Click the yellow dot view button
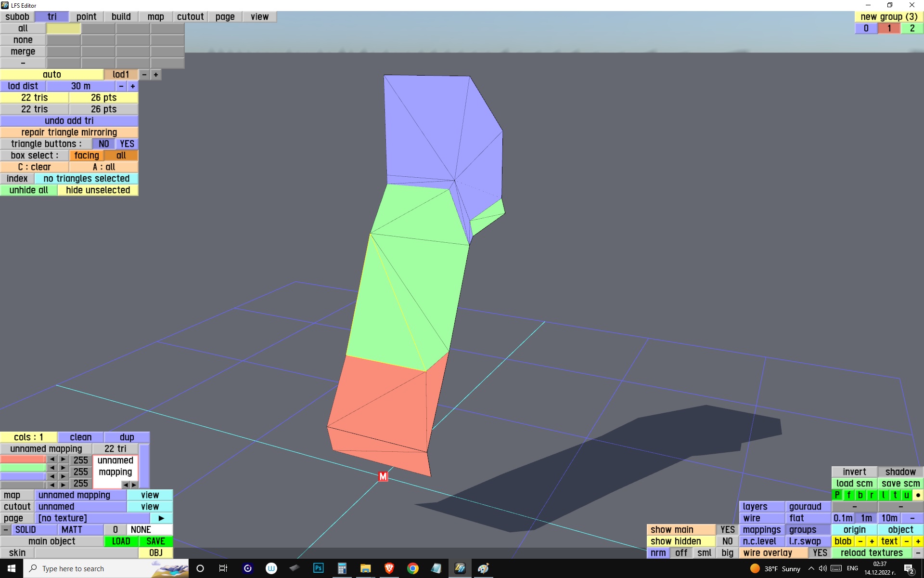This screenshot has width=924, height=578. point(918,495)
